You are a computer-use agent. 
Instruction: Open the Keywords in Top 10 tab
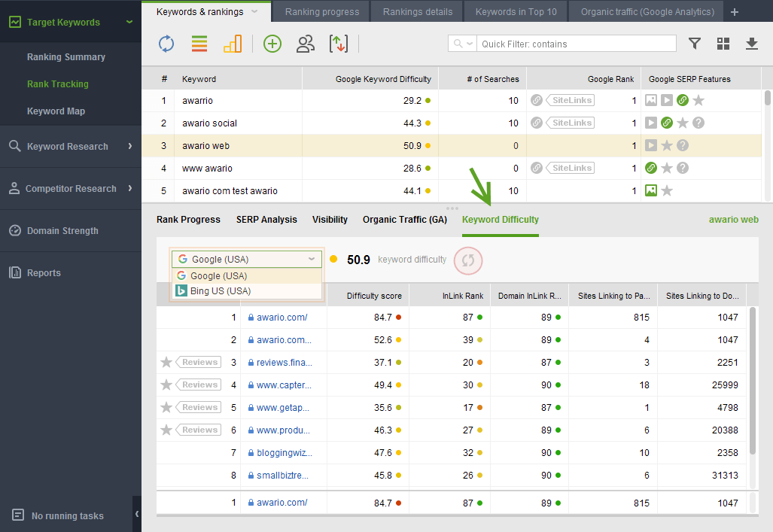pos(516,12)
